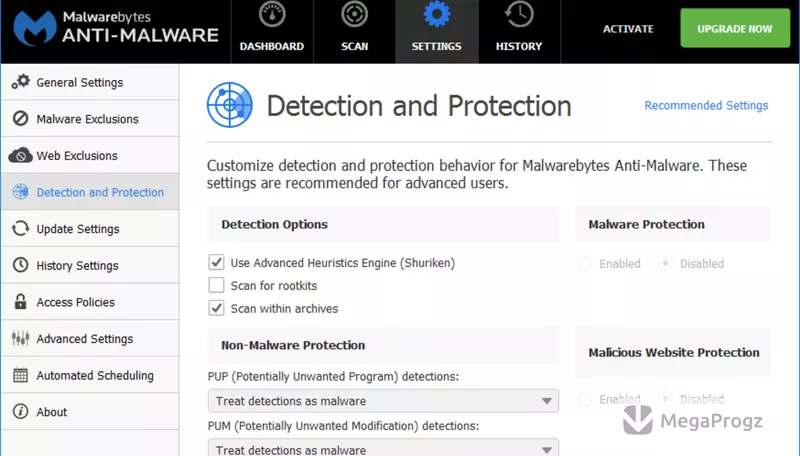Open About in sidebar

[90, 411]
